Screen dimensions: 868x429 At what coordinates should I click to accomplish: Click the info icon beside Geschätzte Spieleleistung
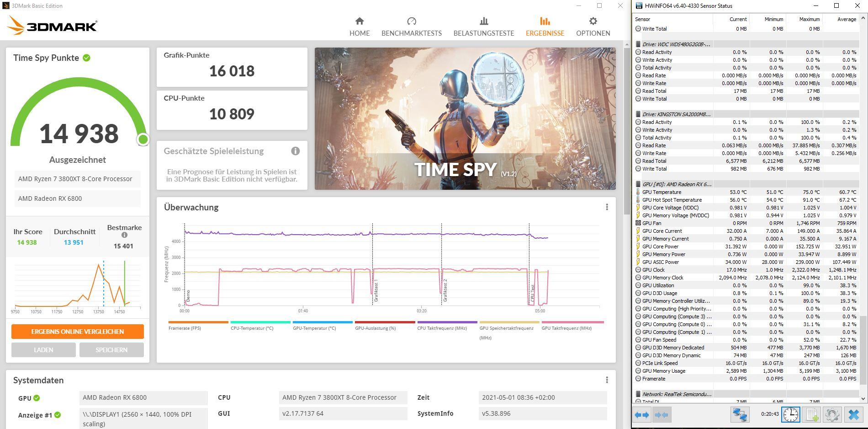click(296, 151)
